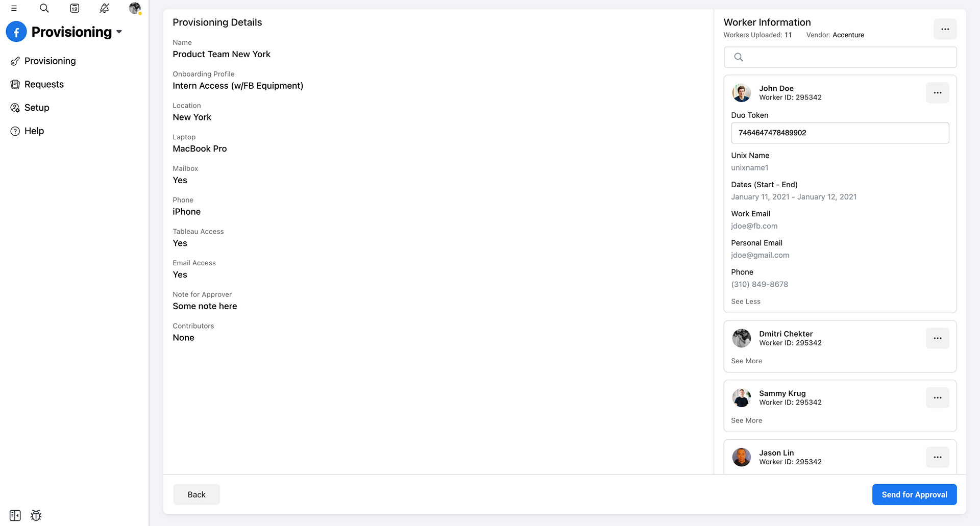Image resolution: width=980 pixels, height=526 pixels.
Task: Click the search magnifier in top bar
Action: 44,8
